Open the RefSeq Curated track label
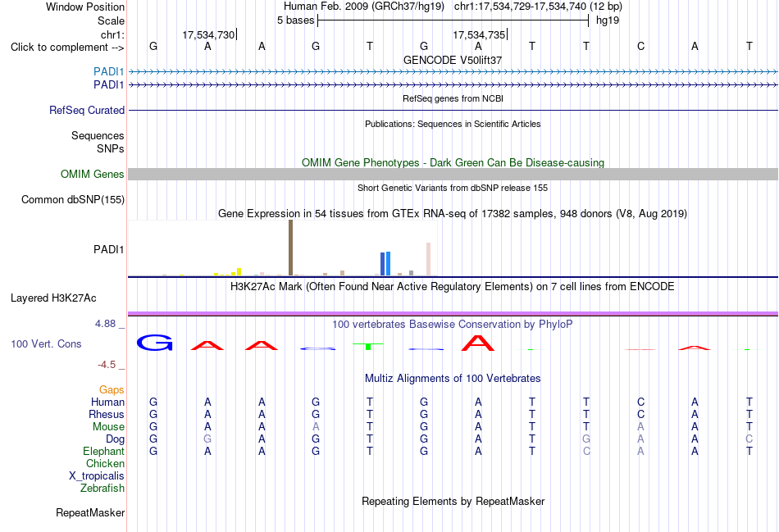779x532 pixels. point(87,111)
